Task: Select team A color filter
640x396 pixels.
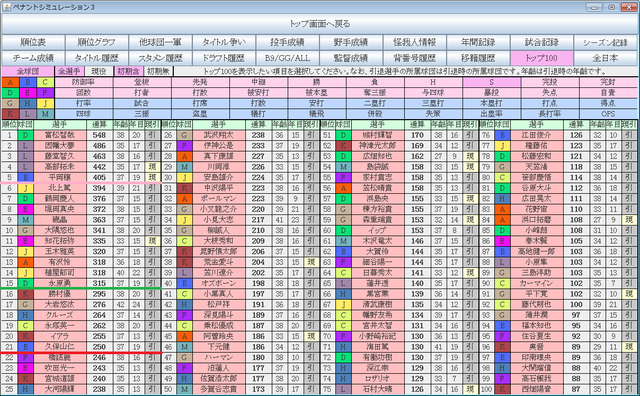Action: point(10,82)
